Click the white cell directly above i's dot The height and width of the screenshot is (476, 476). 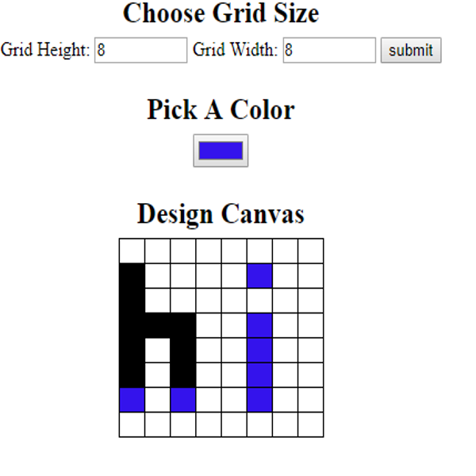pos(259,251)
